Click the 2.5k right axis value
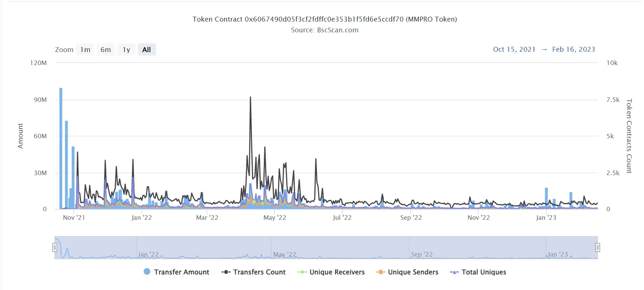 pyautogui.click(x=613, y=173)
